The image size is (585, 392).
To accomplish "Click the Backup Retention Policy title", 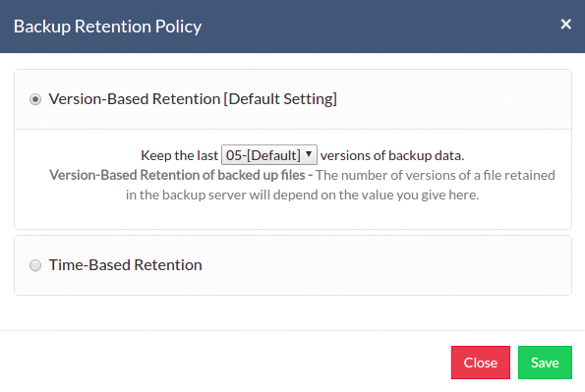I will click(107, 27).
